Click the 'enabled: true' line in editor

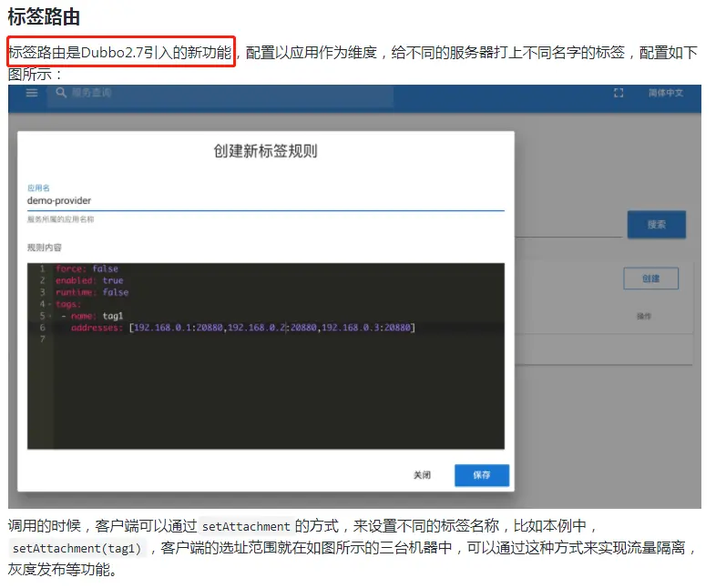(x=89, y=280)
